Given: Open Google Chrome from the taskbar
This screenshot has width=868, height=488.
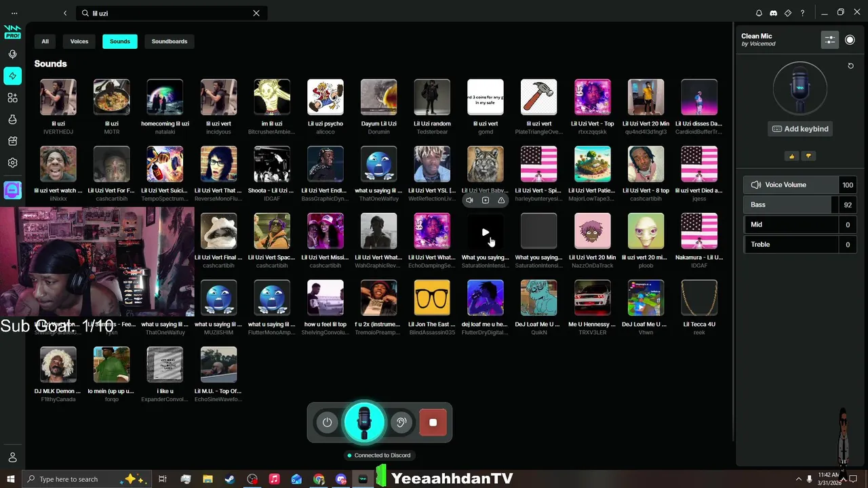Looking at the screenshot, I should coord(319,479).
